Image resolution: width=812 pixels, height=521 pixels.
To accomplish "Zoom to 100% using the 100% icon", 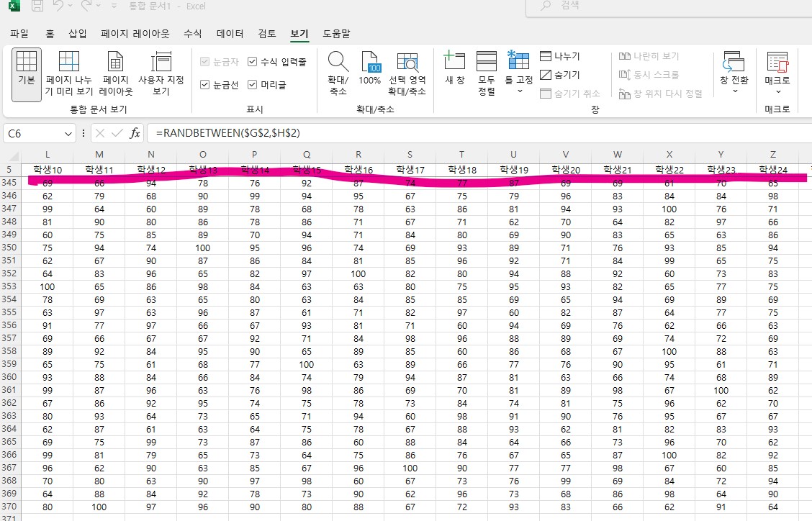I will [369, 72].
